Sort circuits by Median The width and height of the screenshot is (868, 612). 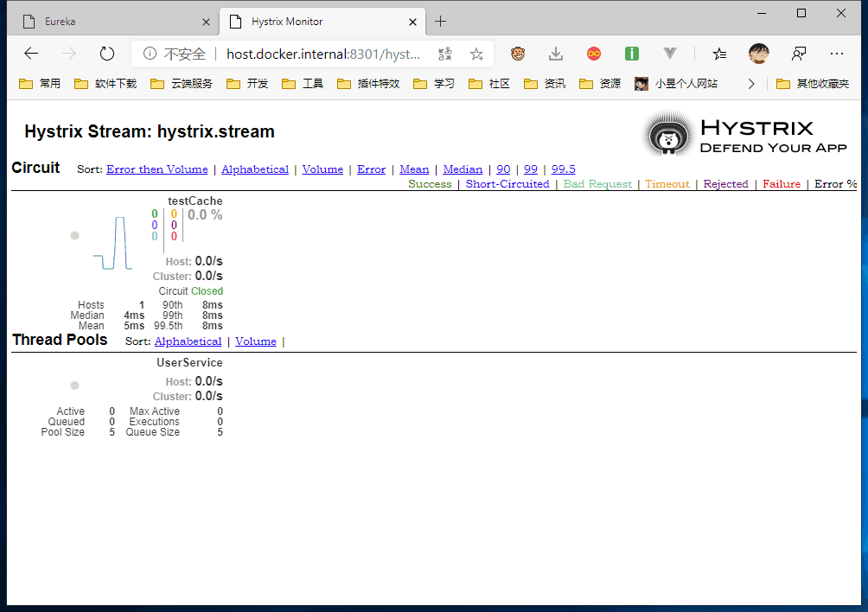pyautogui.click(x=463, y=169)
